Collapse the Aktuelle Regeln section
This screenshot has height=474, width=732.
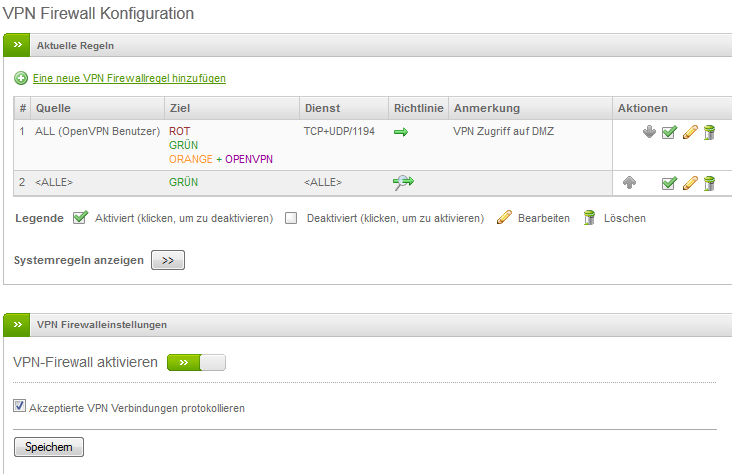(18, 45)
